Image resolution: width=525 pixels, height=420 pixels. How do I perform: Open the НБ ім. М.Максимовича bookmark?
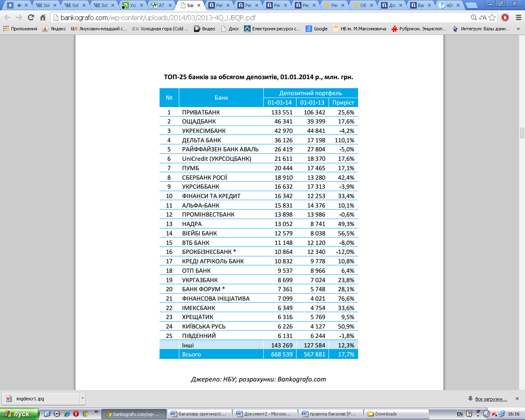(x=359, y=29)
